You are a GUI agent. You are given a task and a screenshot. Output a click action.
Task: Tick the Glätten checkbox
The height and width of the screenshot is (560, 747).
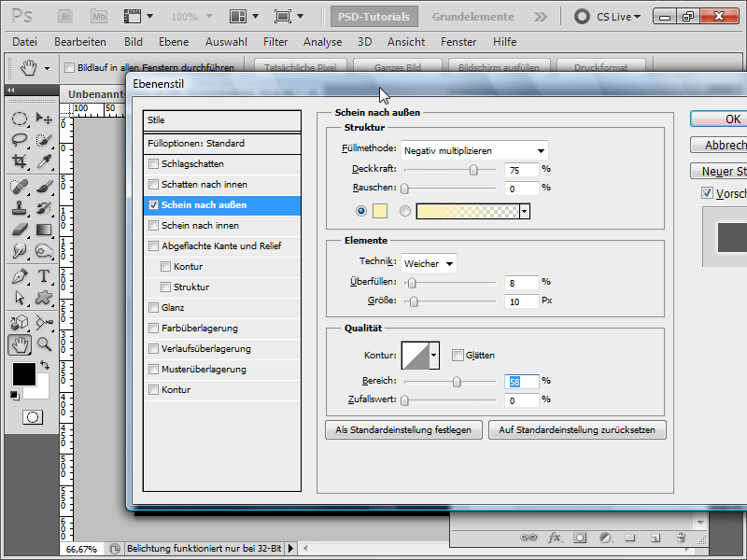[458, 356]
